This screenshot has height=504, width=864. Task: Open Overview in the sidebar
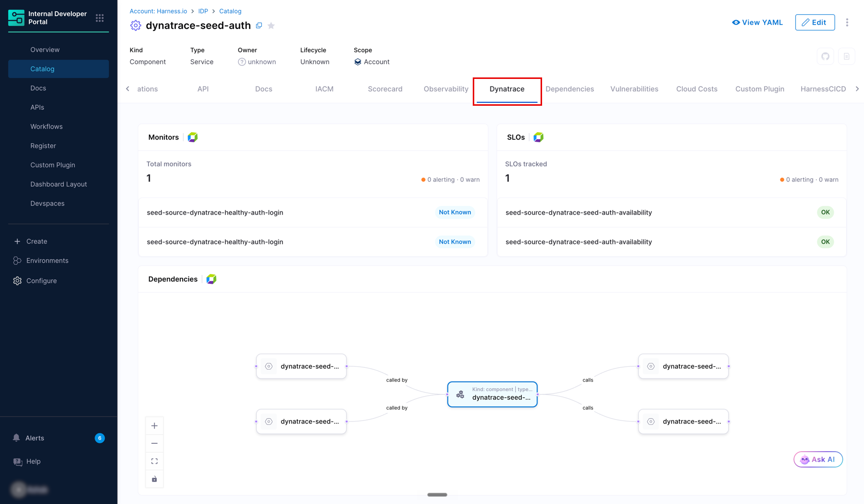58,50
